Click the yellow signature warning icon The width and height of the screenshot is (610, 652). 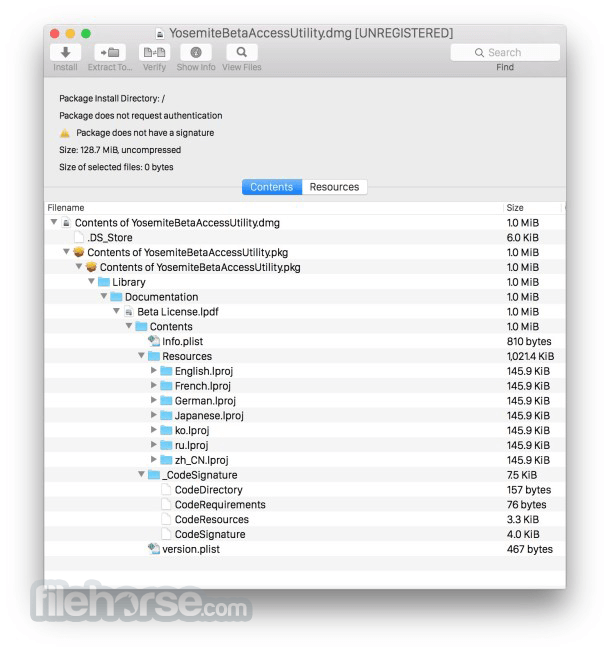coord(65,133)
